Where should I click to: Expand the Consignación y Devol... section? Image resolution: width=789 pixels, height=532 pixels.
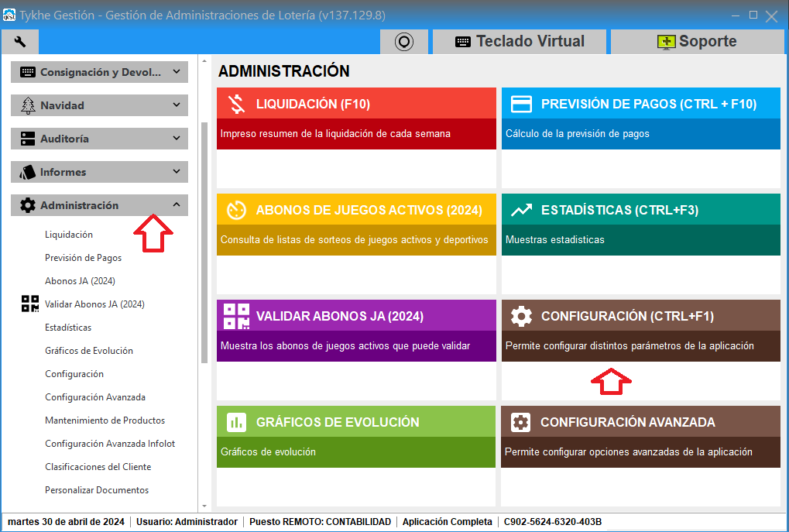[100, 72]
